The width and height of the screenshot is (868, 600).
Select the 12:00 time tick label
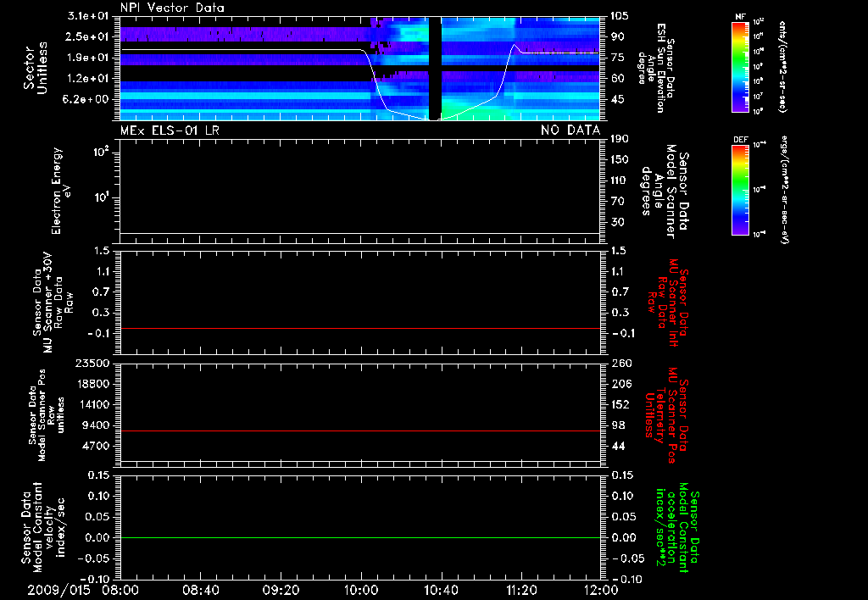click(601, 590)
